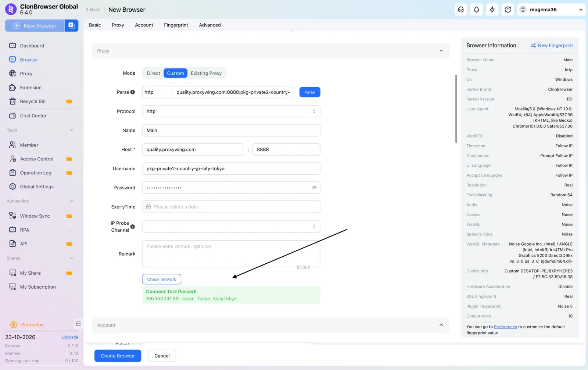This screenshot has width=588, height=370.
Task: Switch to the Basic tab
Action: pos(95,25)
